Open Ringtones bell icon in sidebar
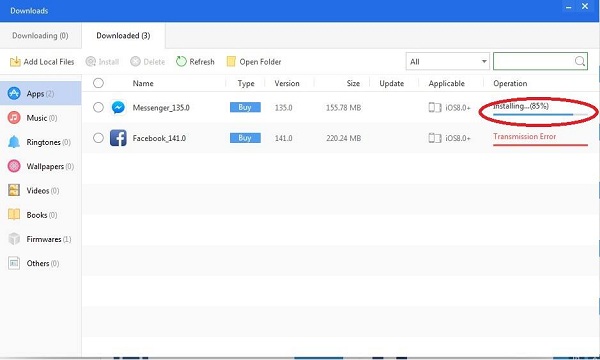Screen dimensions: 600x360 [x=14, y=142]
